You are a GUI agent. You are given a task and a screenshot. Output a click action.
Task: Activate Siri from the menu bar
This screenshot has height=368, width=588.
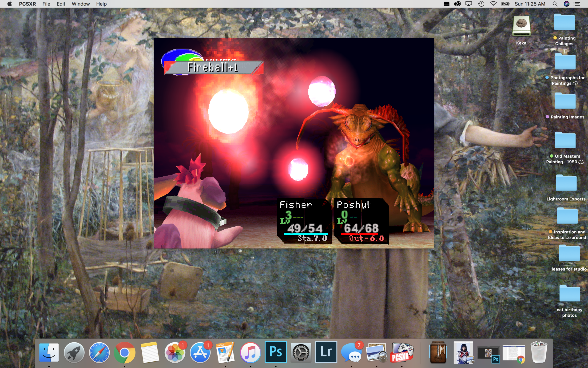pyautogui.click(x=567, y=4)
